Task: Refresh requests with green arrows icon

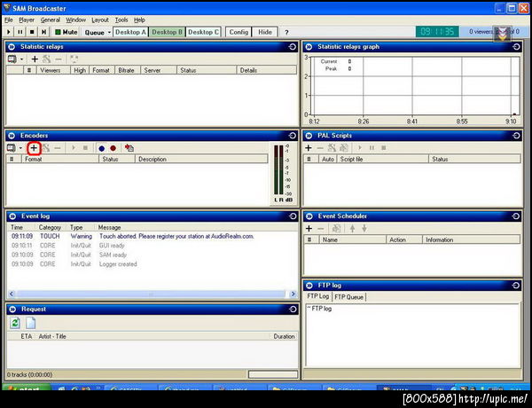Action: [x=15, y=323]
